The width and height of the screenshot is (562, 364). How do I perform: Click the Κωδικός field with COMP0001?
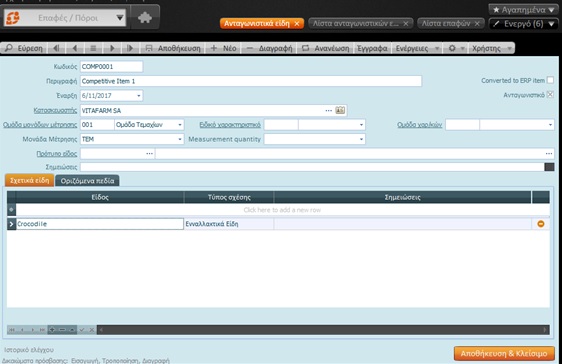coord(111,67)
